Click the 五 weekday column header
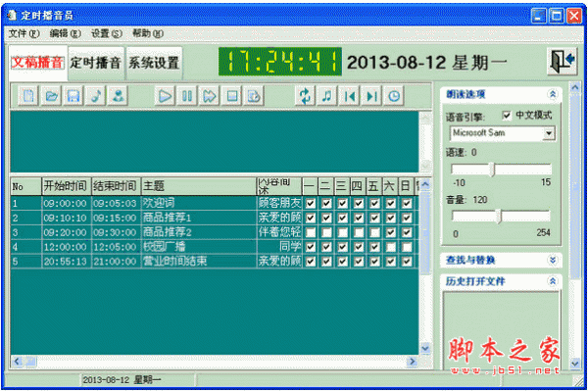The height and width of the screenshot is (391, 588). click(374, 186)
